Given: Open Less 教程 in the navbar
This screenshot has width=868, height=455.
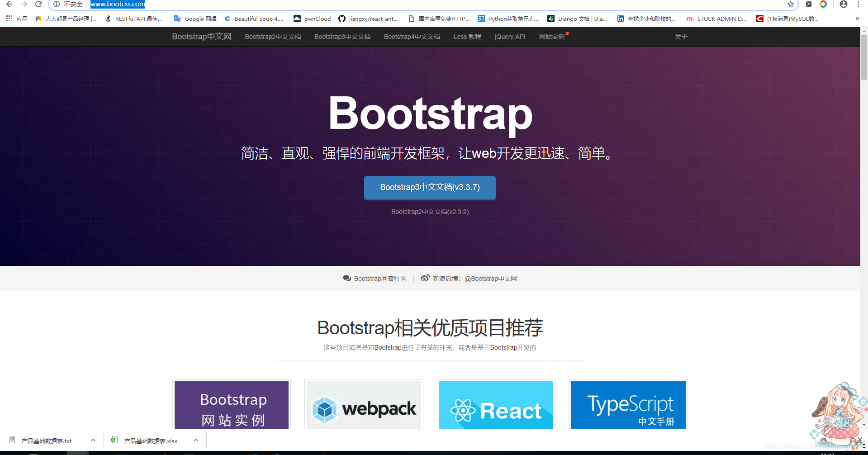Looking at the screenshot, I should pyautogui.click(x=467, y=37).
